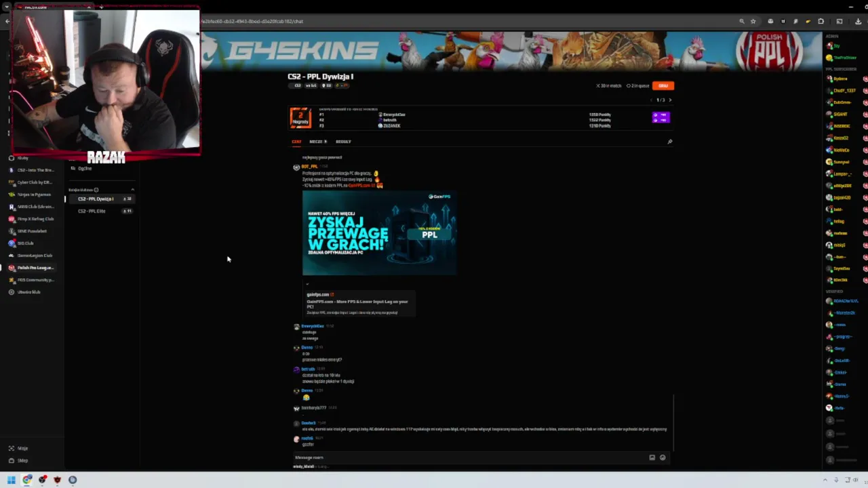Open the GIF picker in message box
Image resolution: width=868 pixels, height=488 pixels.
tap(652, 457)
